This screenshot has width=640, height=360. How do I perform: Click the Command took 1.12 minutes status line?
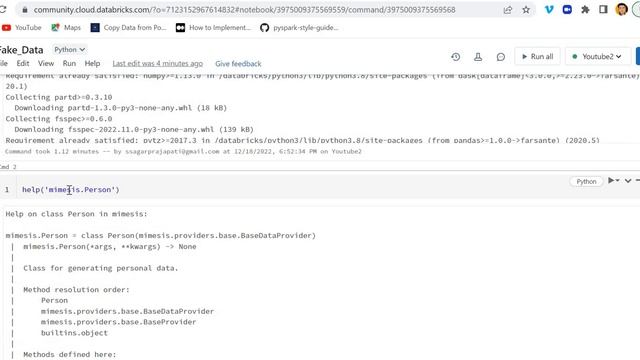point(183,151)
